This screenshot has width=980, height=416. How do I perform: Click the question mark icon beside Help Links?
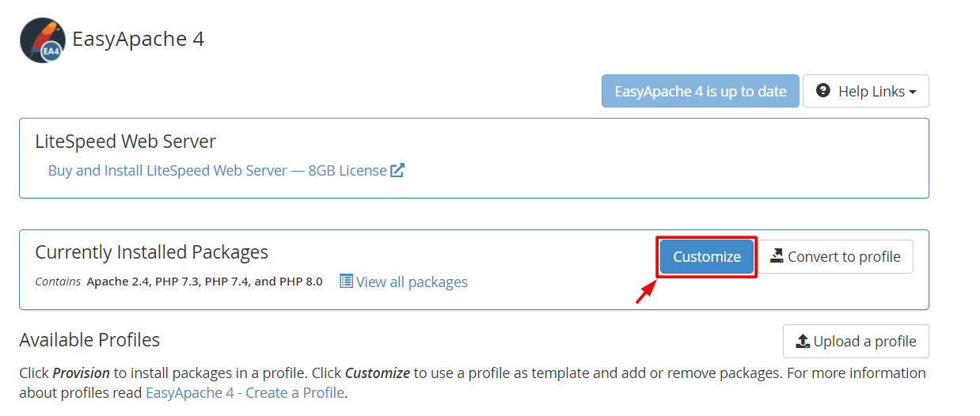click(823, 91)
